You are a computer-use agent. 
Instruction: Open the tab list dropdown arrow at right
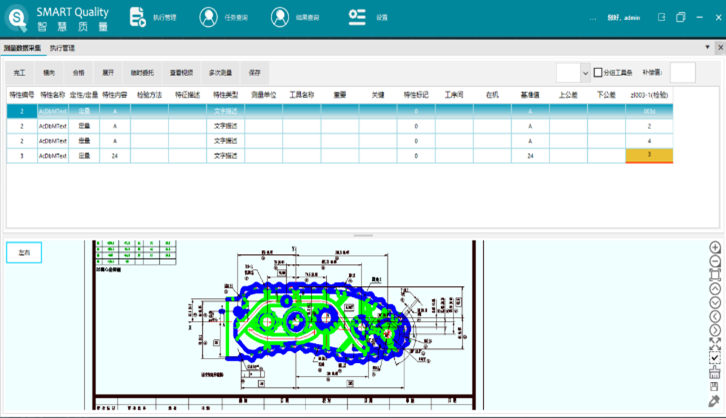[x=707, y=47]
